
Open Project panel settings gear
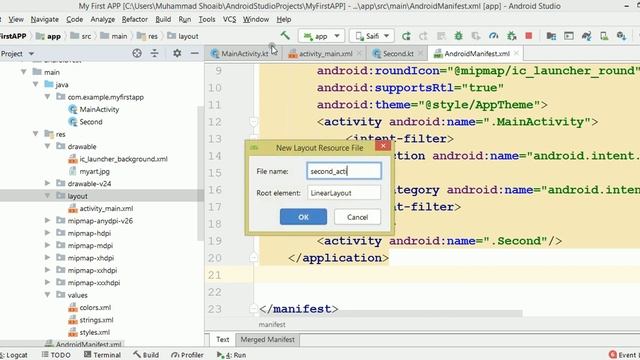coord(177,53)
